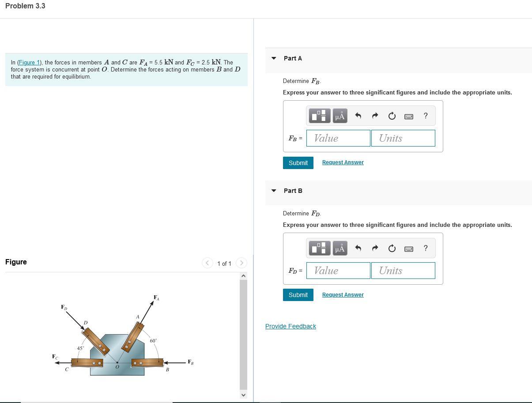The width and height of the screenshot is (532, 403).
Task: Open templates icon in Part A toolbar
Action: (320, 116)
